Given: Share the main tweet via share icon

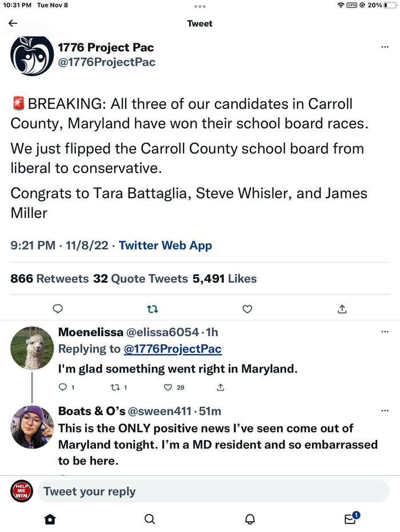Looking at the screenshot, I should (342, 309).
